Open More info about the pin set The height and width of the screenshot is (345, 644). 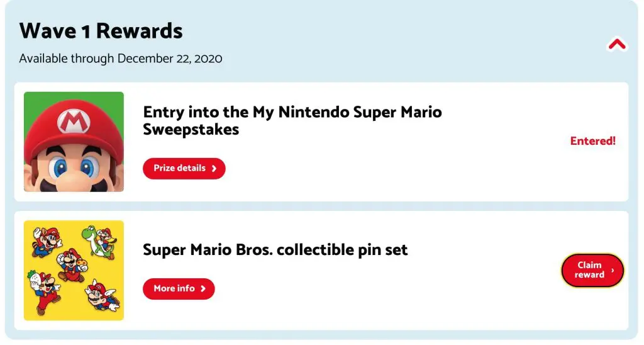coord(179,288)
